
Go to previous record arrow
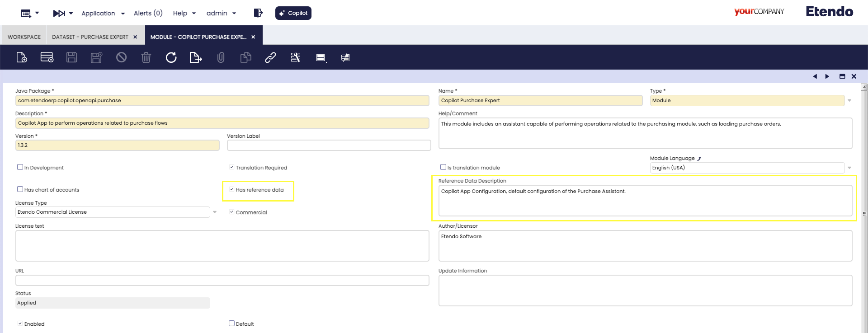815,76
